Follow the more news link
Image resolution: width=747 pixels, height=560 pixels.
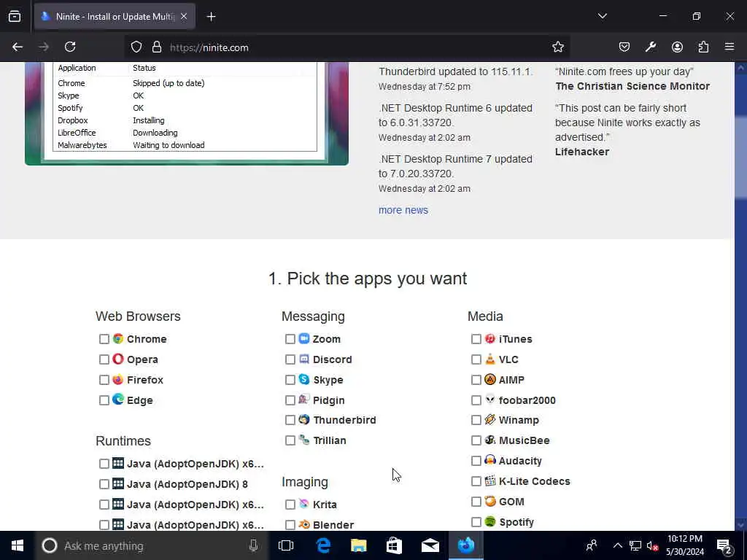pos(403,210)
